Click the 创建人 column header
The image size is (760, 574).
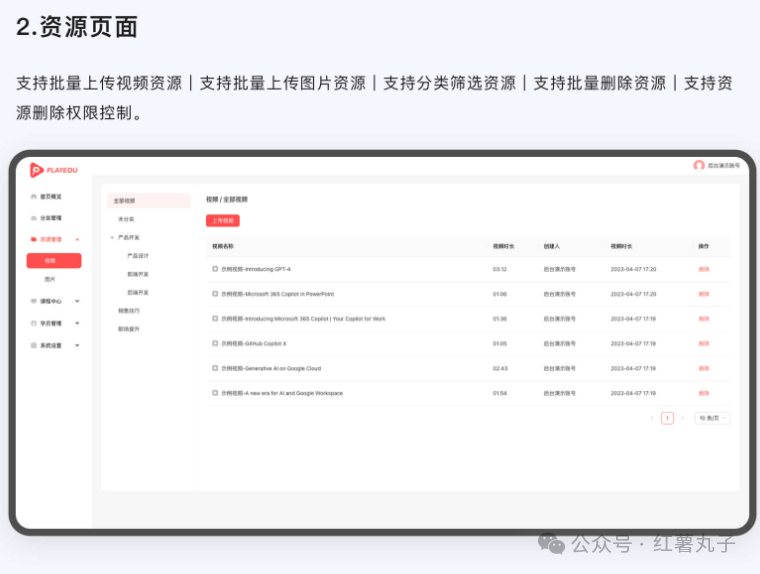coord(552,246)
